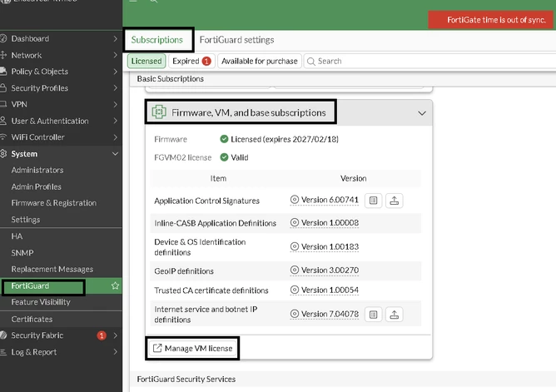
Task: Open the HA page
Action: 17,236
